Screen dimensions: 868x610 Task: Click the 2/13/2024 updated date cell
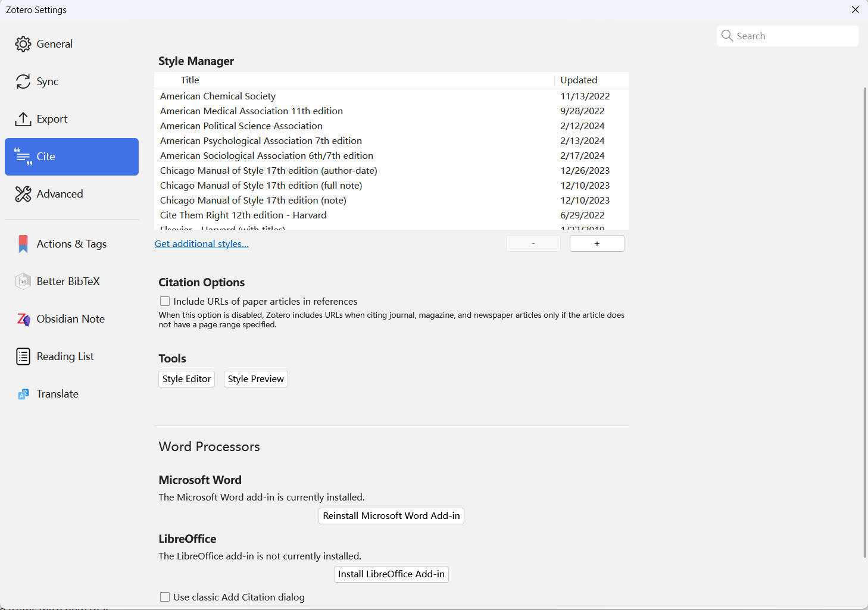(x=582, y=141)
